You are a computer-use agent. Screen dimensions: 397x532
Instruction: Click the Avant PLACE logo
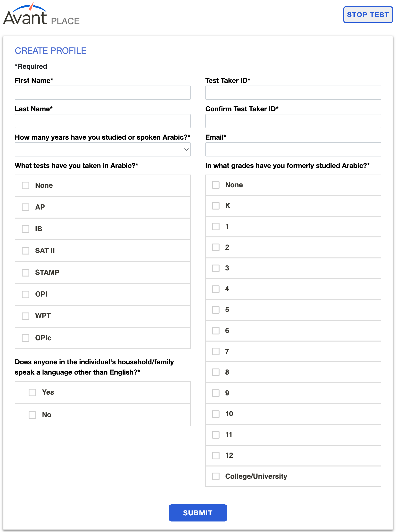[x=41, y=14]
